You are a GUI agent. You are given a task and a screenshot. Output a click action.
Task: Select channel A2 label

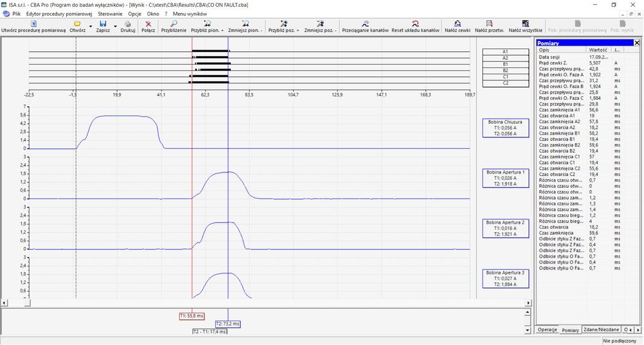pos(505,58)
